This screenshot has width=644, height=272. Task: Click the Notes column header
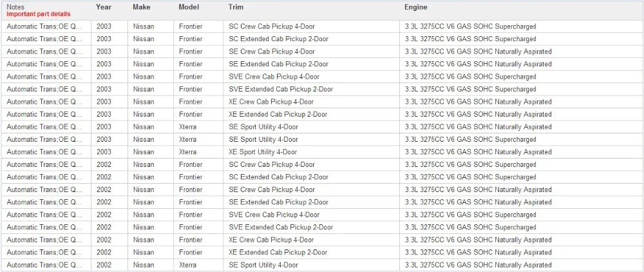15,7
